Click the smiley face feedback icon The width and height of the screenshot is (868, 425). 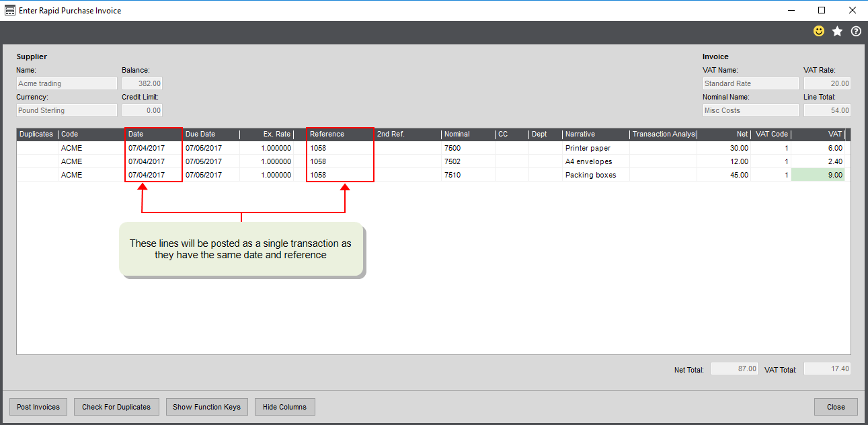(x=818, y=32)
